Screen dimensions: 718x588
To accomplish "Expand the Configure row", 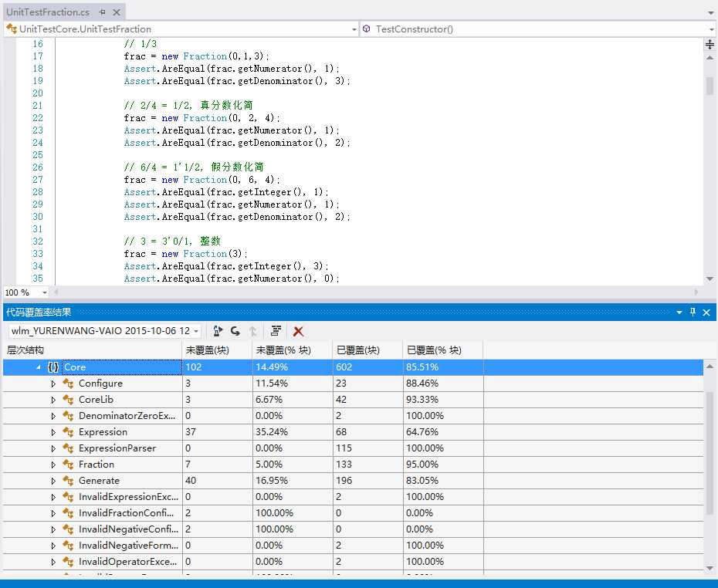I will pyautogui.click(x=53, y=384).
